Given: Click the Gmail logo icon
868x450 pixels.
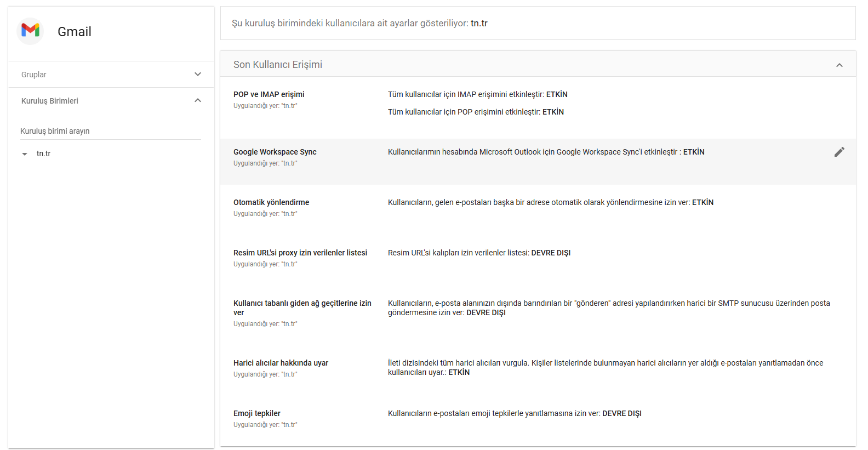Looking at the screenshot, I should (x=30, y=31).
